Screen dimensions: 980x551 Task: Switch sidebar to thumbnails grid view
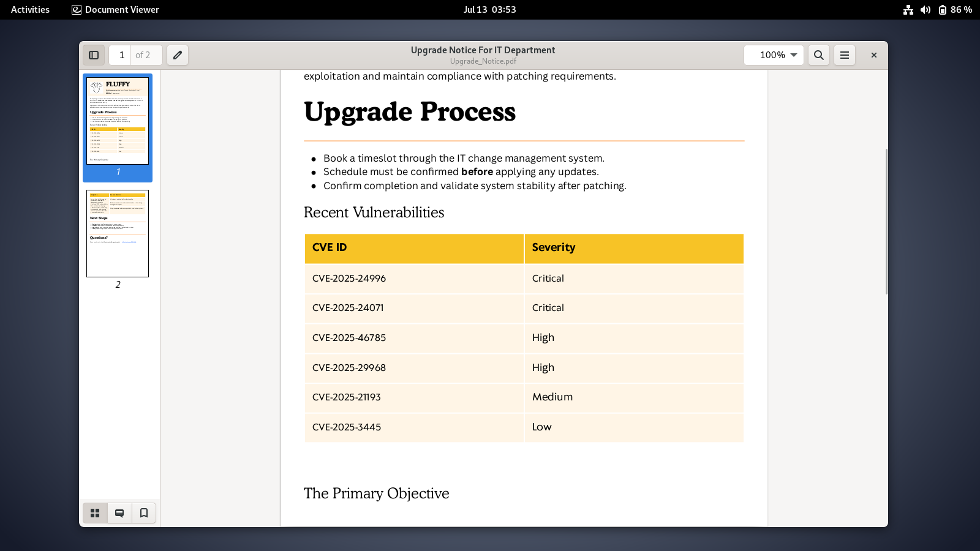click(95, 513)
